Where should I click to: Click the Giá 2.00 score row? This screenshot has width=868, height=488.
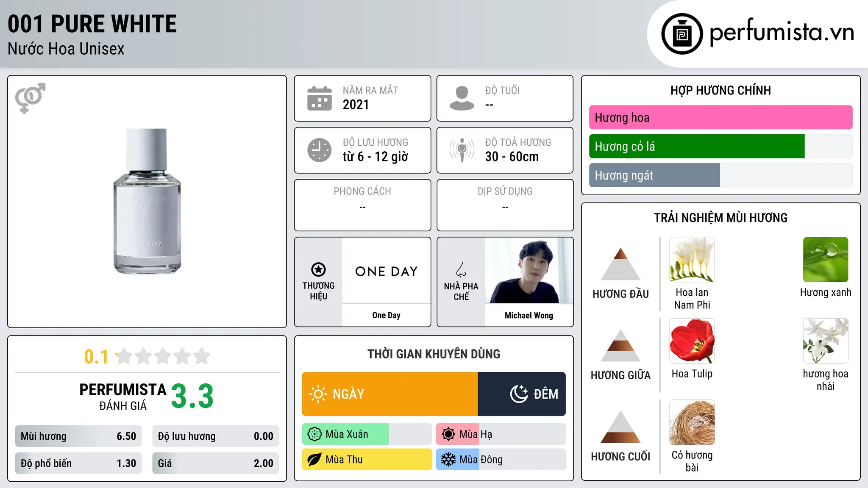coord(216,463)
